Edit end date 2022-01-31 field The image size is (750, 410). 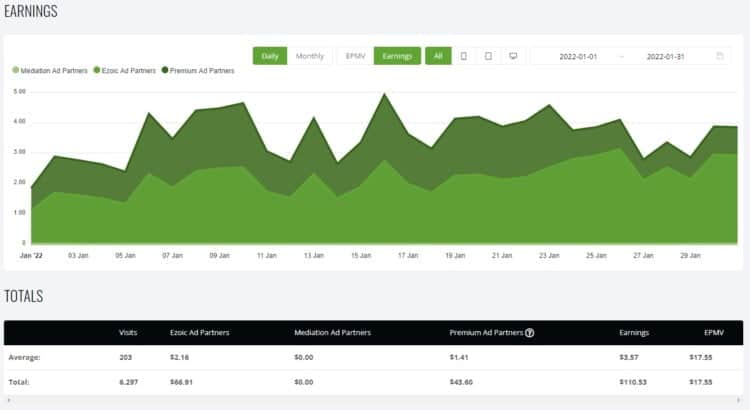point(665,56)
